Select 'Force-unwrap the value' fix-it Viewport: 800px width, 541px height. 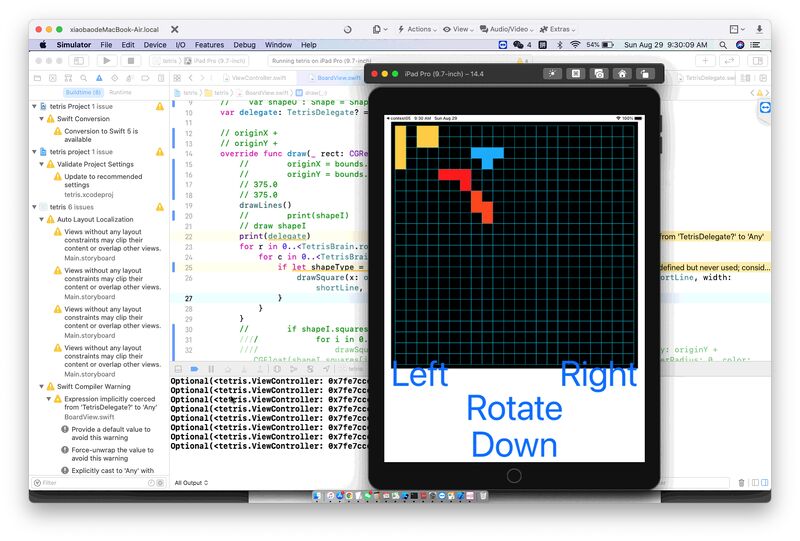click(x=112, y=454)
